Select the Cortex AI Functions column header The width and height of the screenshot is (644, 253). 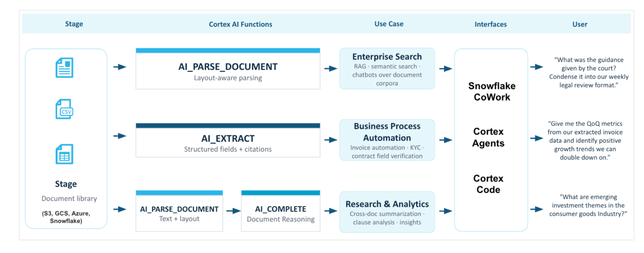(240, 24)
